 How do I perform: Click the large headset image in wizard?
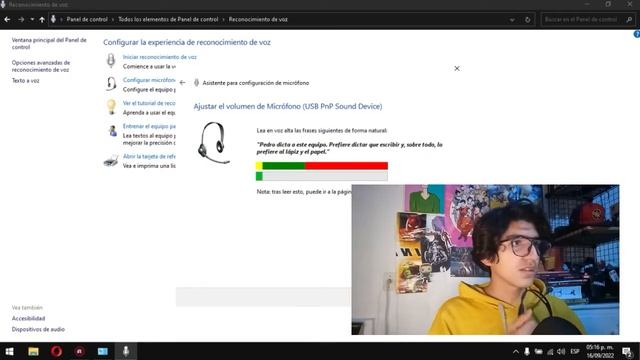point(213,143)
